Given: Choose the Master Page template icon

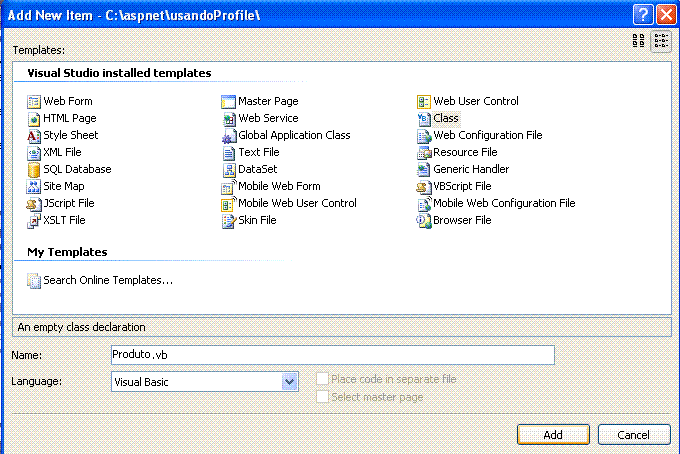Looking at the screenshot, I should (x=228, y=102).
